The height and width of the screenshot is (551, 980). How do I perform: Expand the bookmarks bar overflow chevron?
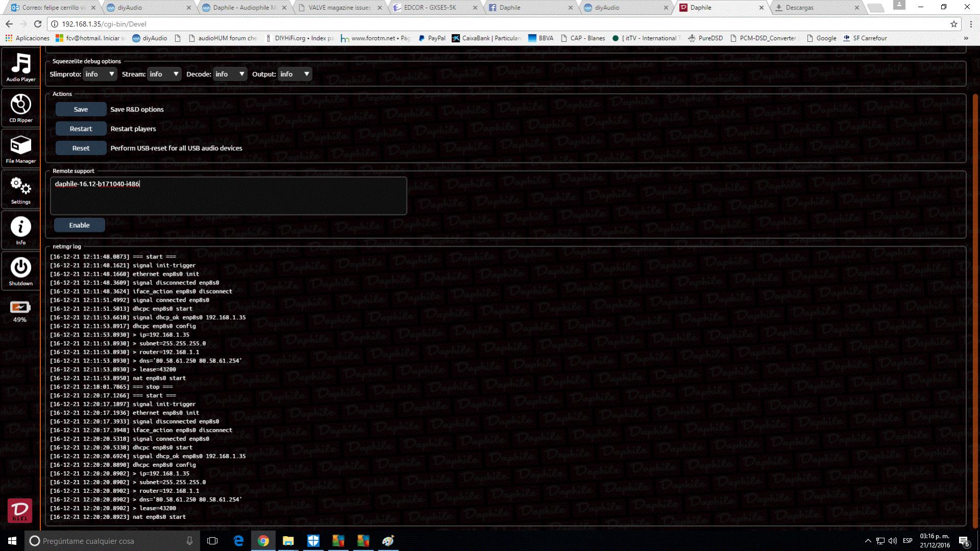pos(966,38)
